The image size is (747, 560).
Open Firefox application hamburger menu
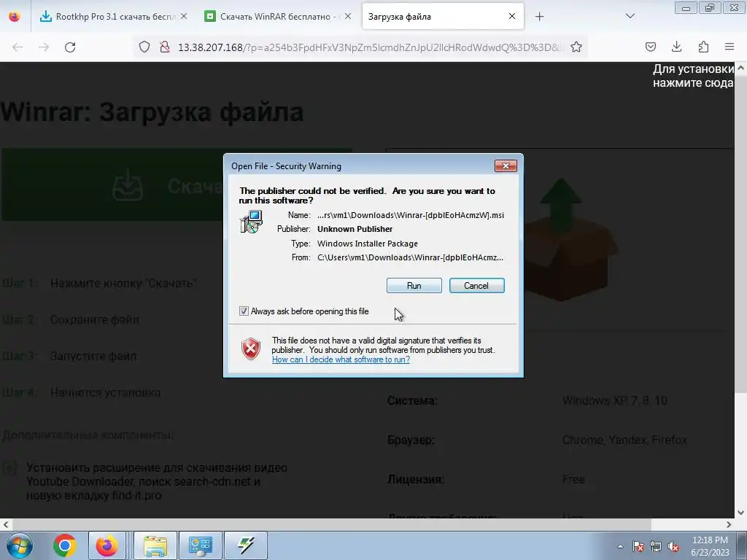click(729, 47)
